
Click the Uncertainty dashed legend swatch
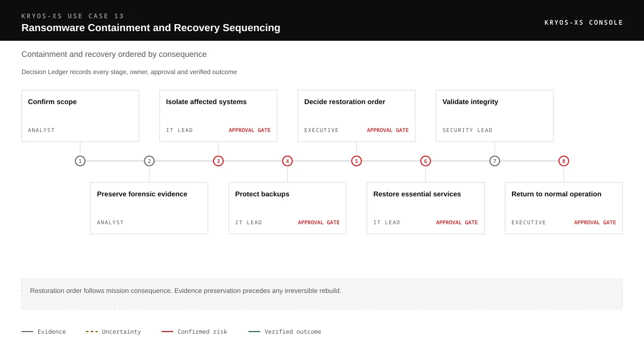[x=92, y=332]
